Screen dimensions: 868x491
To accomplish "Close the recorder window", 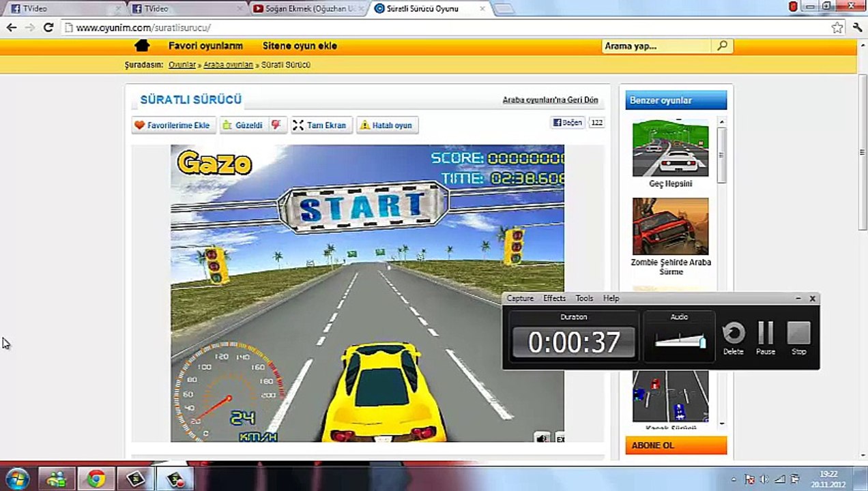I will (x=812, y=298).
